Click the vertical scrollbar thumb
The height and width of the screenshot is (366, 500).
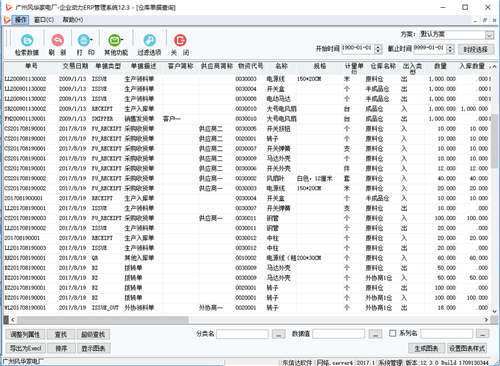pyautogui.click(x=494, y=141)
